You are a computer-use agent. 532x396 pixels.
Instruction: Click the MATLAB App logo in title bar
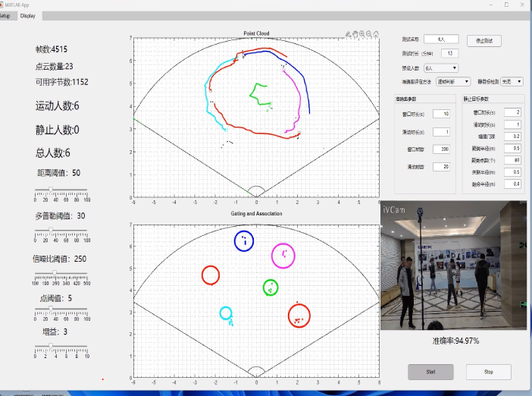pyautogui.click(x=3, y=5)
